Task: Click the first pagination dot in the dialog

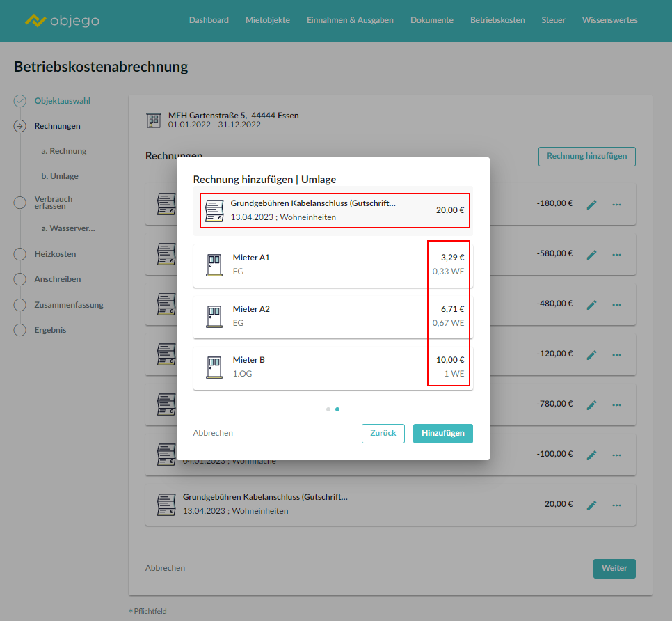Action: point(328,409)
